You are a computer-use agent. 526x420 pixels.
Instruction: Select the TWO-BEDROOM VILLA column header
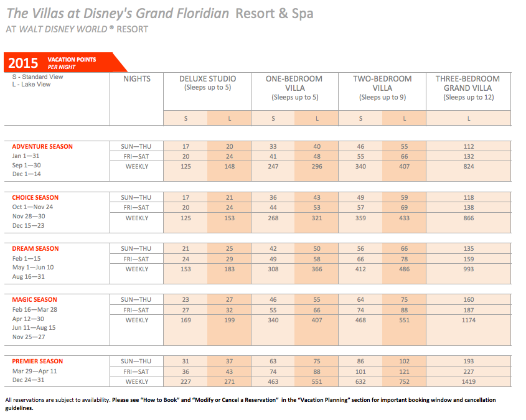tap(382, 88)
